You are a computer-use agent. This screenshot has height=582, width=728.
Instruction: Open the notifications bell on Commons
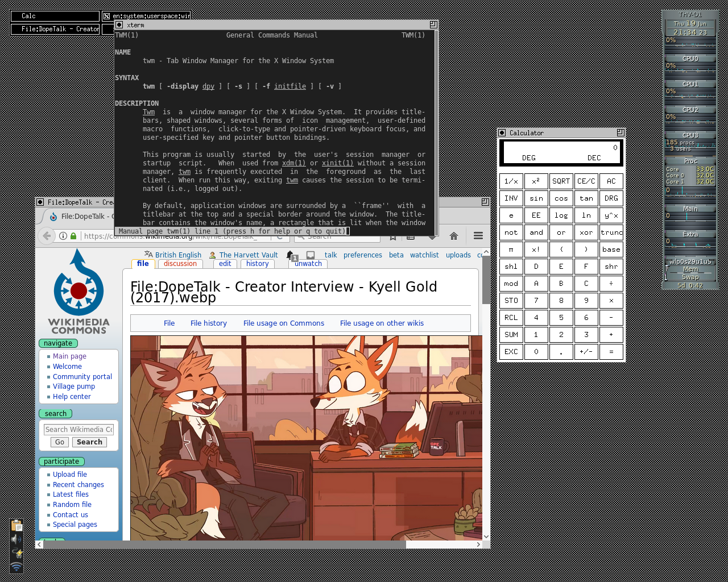click(x=290, y=255)
